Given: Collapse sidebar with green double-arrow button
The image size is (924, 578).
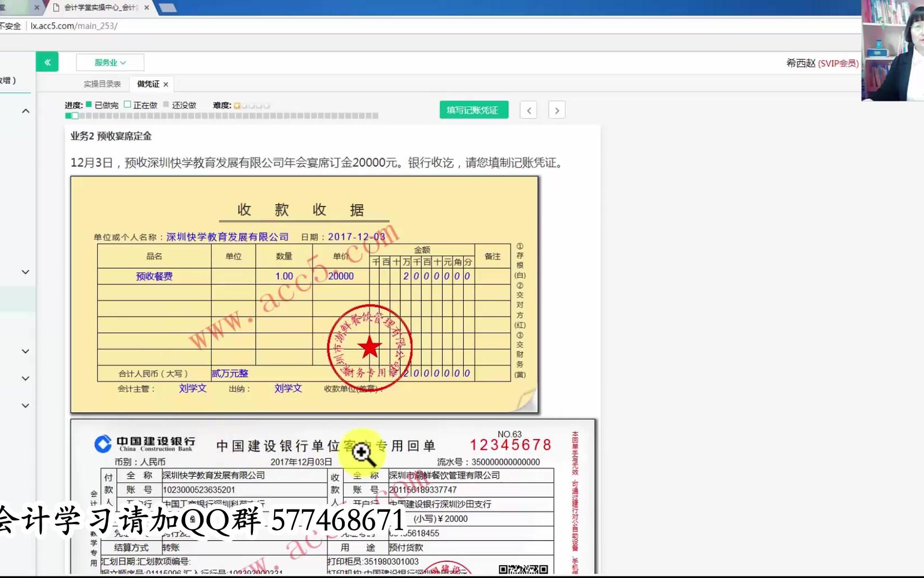Looking at the screenshot, I should (47, 62).
